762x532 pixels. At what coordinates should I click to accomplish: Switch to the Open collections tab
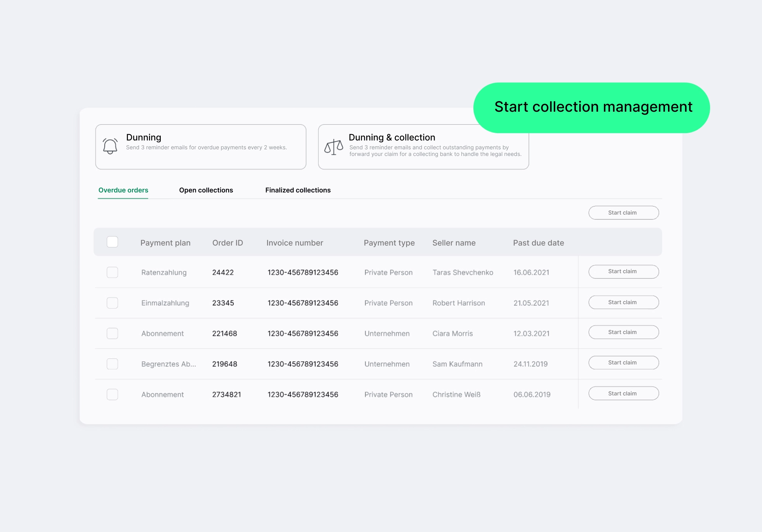[x=206, y=190]
